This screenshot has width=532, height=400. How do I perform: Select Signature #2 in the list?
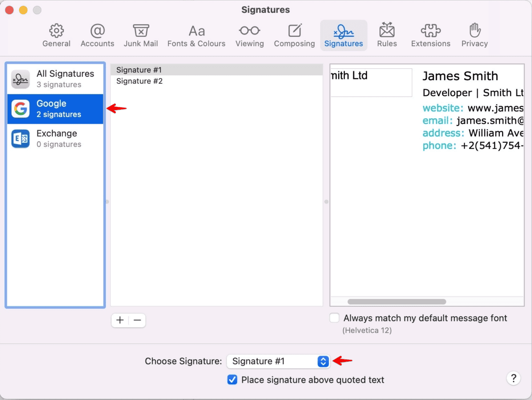(140, 81)
